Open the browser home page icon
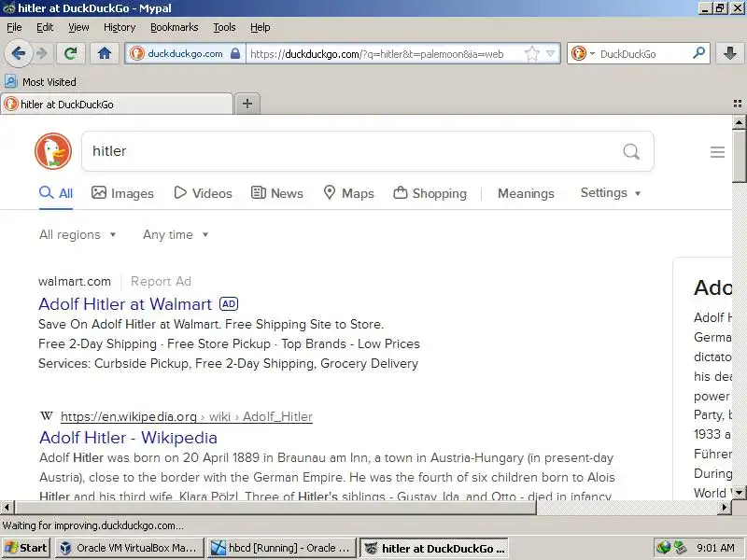747x560 pixels. coord(104,53)
